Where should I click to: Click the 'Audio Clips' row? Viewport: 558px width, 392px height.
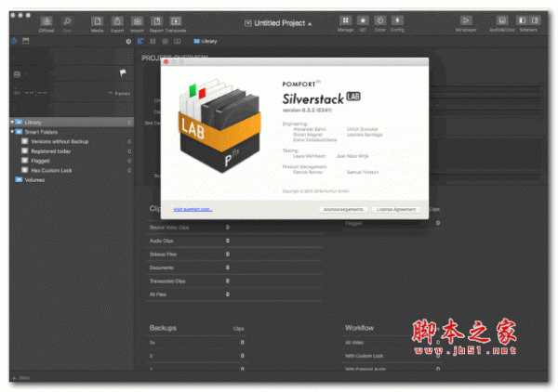[x=233, y=241]
